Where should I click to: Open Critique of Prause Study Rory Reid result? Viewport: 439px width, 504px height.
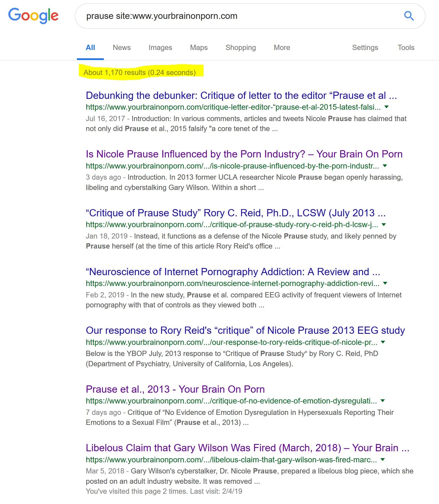point(235,213)
